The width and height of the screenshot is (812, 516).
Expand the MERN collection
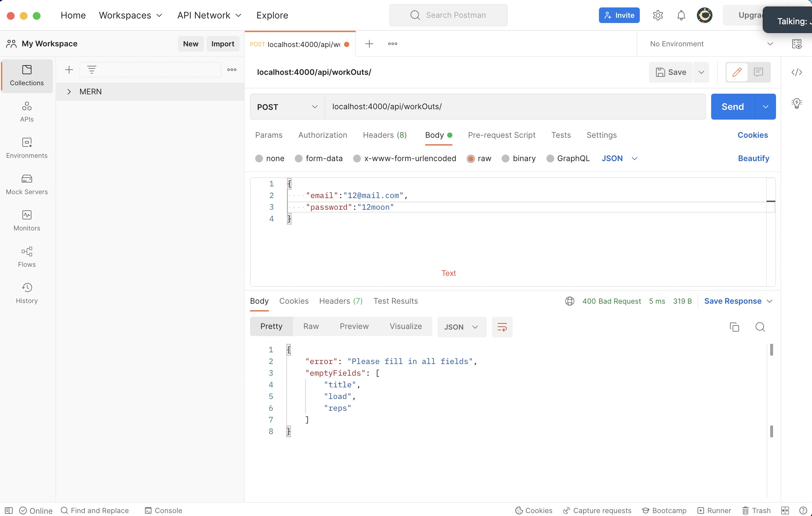[69, 92]
